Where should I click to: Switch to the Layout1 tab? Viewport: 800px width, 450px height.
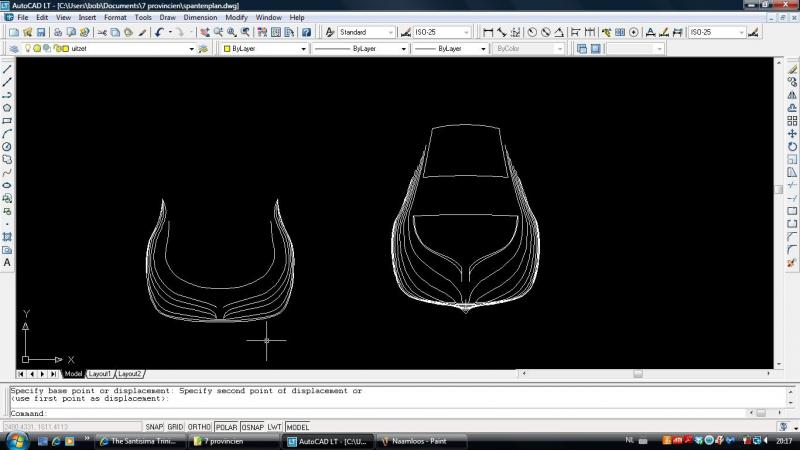tap(99, 374)
